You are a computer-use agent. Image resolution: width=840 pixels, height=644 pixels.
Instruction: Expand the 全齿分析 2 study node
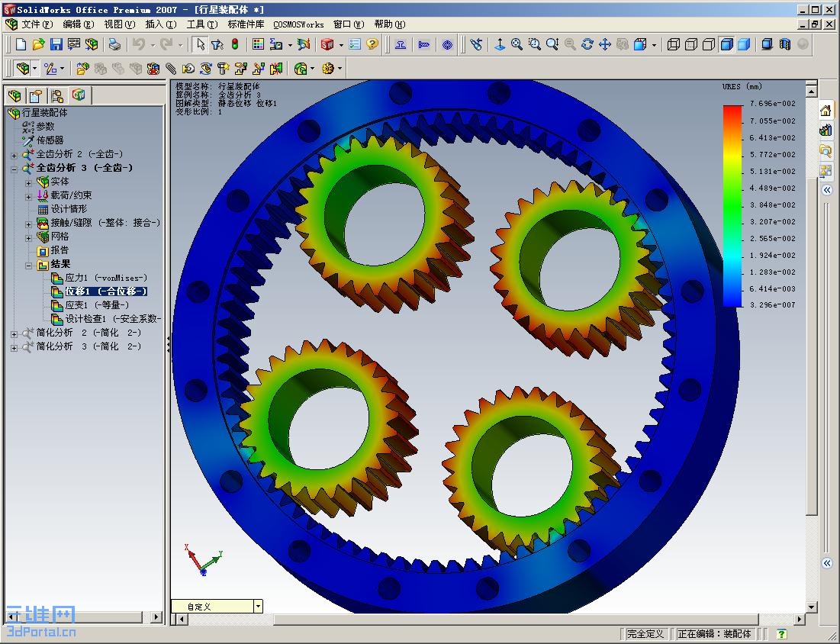pos(14,156)
